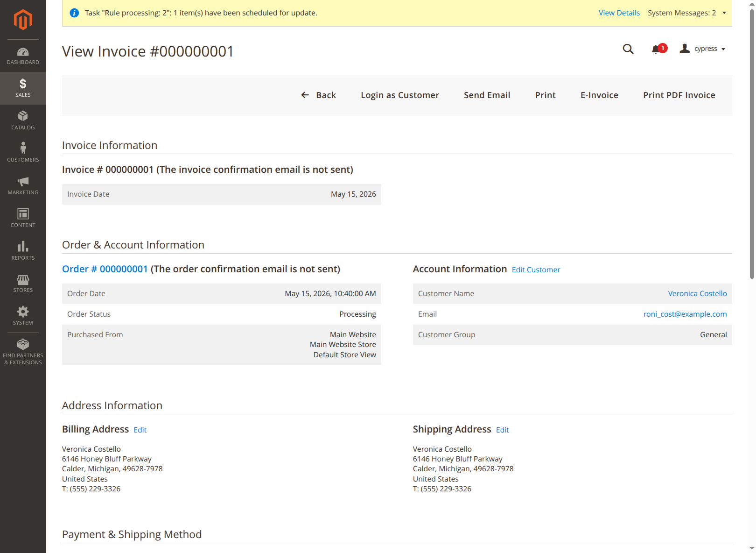Open the Sales menu icon

coord(23,84)
